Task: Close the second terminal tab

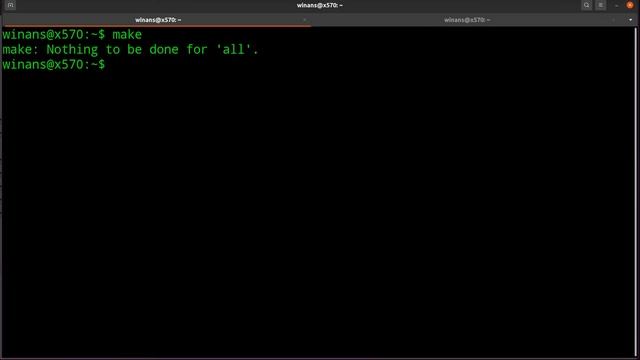Action: (x=613, y=20)
